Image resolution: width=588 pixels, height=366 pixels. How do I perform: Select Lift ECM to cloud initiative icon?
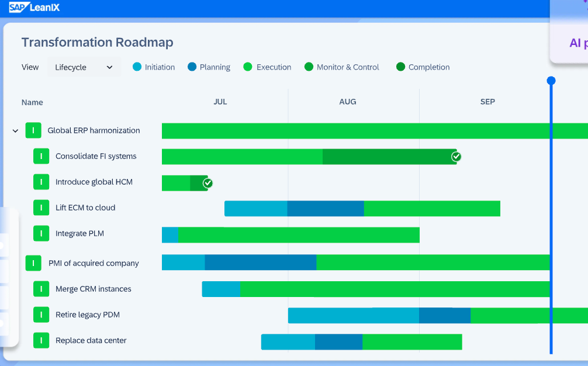41,208
